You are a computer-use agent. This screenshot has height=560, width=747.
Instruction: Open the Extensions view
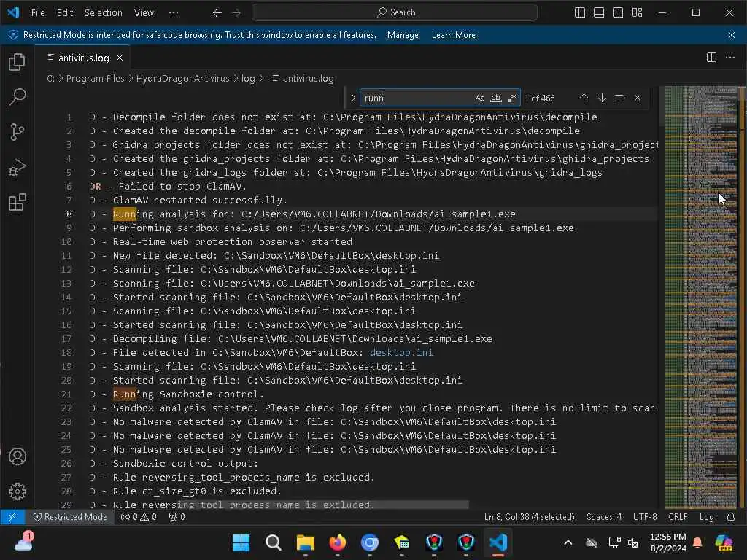[x=18, y=203]
